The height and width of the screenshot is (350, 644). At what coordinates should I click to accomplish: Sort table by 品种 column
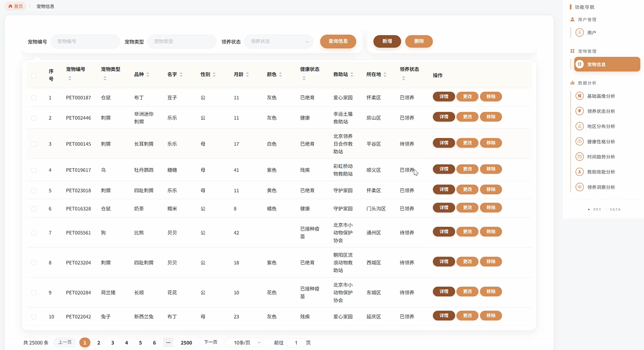(148, 74)
